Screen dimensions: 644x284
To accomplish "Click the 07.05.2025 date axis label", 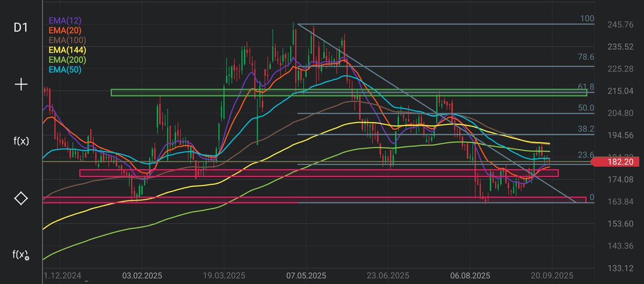I will pyautogui.click(x=306, y=276).
